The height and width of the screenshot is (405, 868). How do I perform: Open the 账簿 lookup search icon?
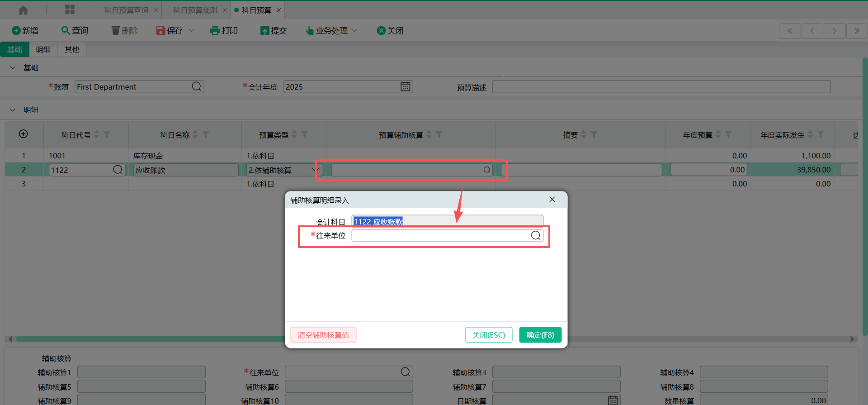click(x=196, y=86)
